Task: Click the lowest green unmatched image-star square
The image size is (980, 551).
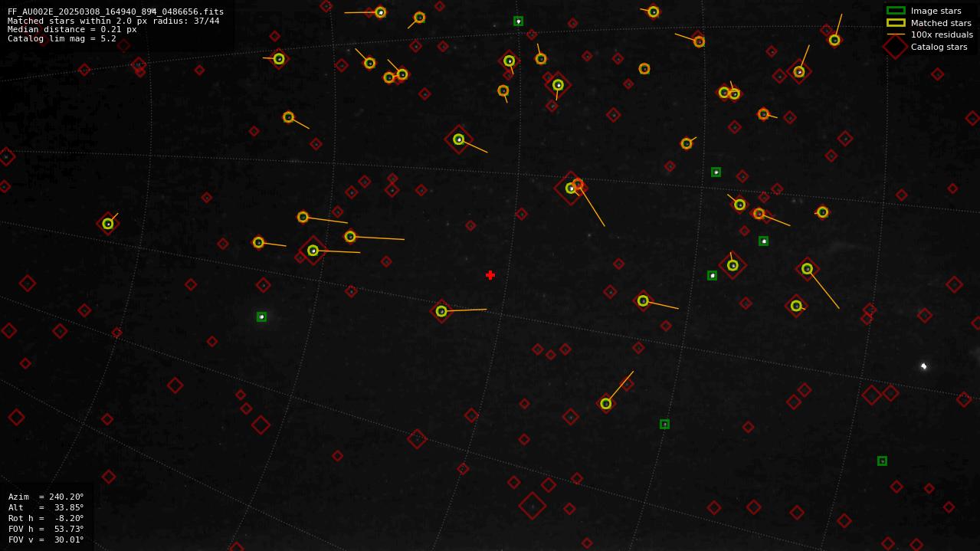Action: pos(882,461)
